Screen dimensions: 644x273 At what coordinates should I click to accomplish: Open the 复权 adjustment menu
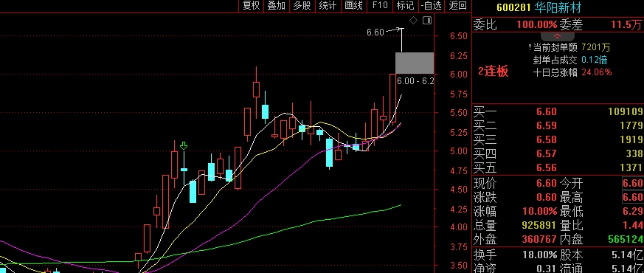[x=251, y=5]
